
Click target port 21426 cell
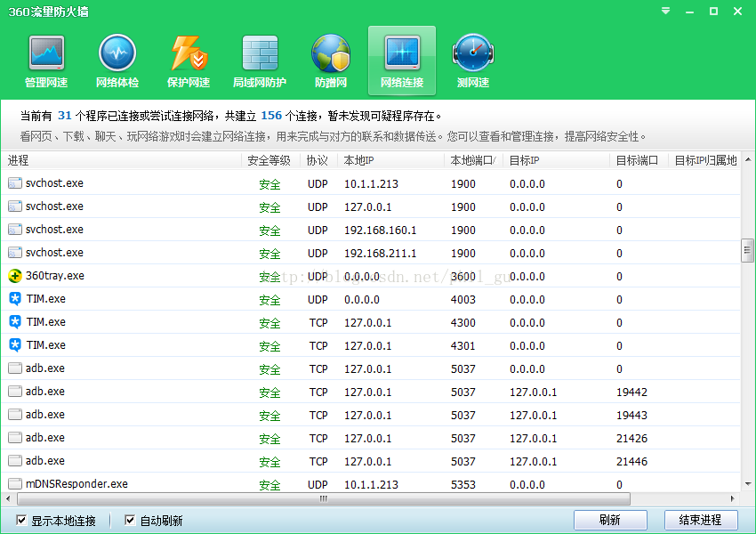pyautogui.click(x=631, y=439)
